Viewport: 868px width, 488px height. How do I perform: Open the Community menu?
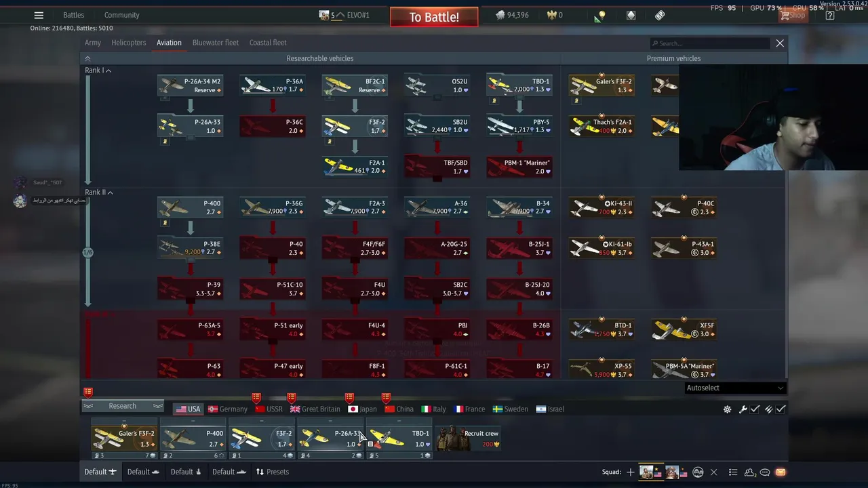click(121, 15)
